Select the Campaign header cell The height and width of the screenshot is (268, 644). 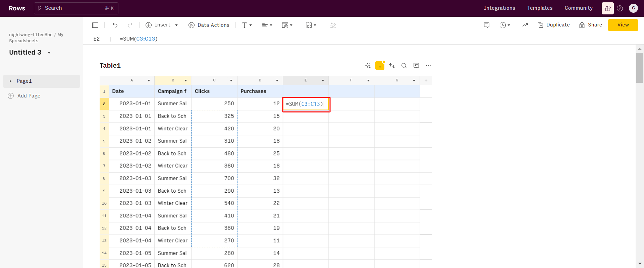click(x=173, y=91)
